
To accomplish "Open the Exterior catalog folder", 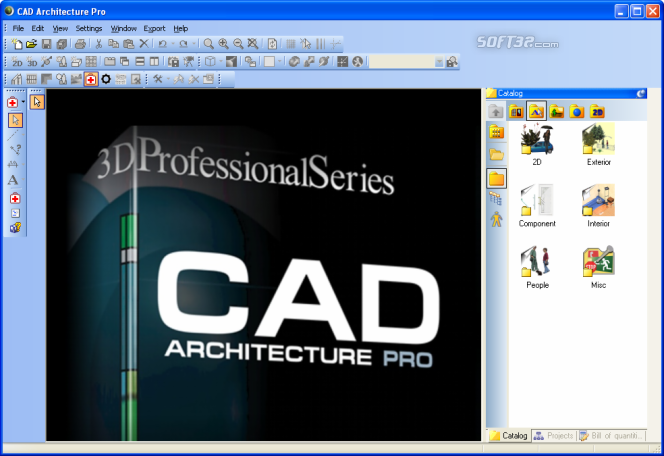I will 598,144.
